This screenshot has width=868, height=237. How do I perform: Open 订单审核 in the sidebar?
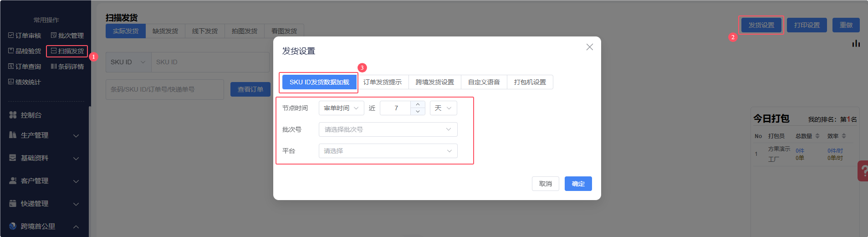(x=25, y=36)
